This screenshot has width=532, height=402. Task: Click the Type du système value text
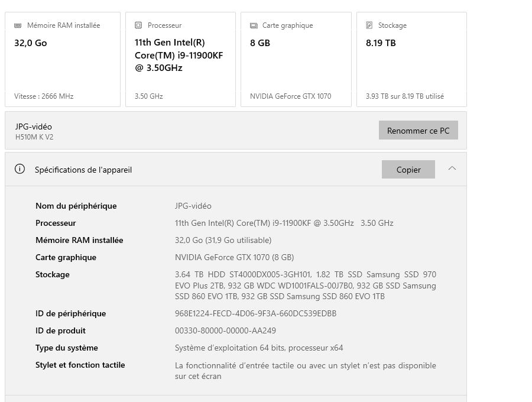259,348
